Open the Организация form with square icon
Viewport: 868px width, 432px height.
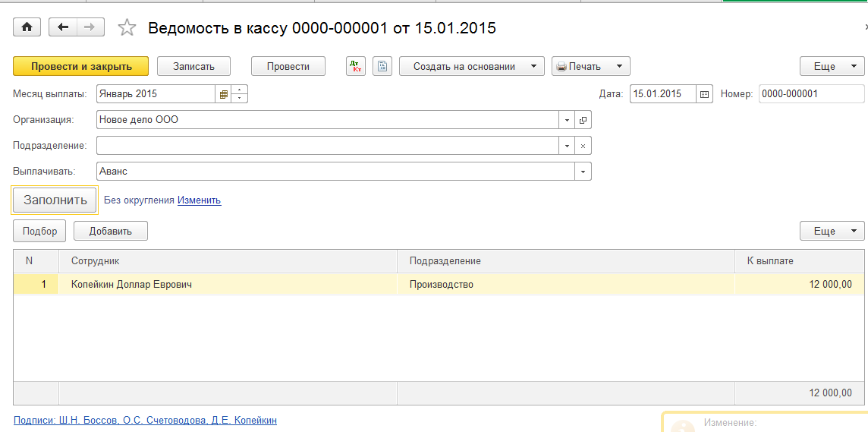point(583,120)
